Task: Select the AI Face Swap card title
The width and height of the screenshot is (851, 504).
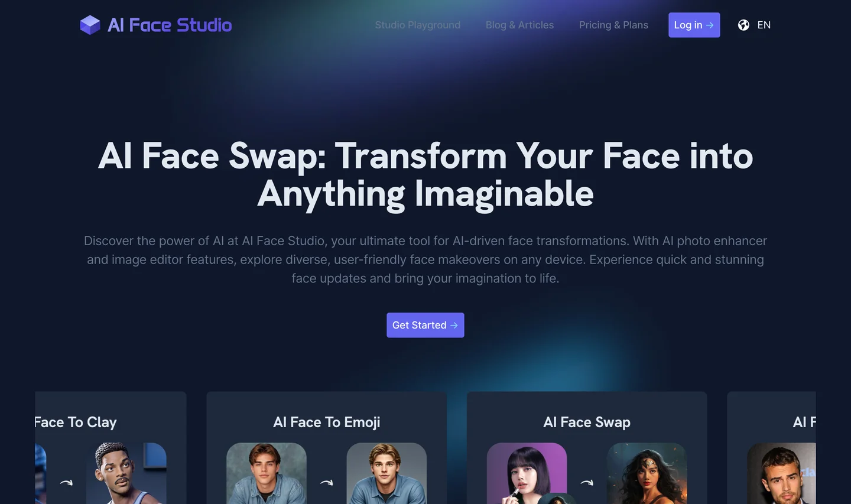Action: coord(587,422)
